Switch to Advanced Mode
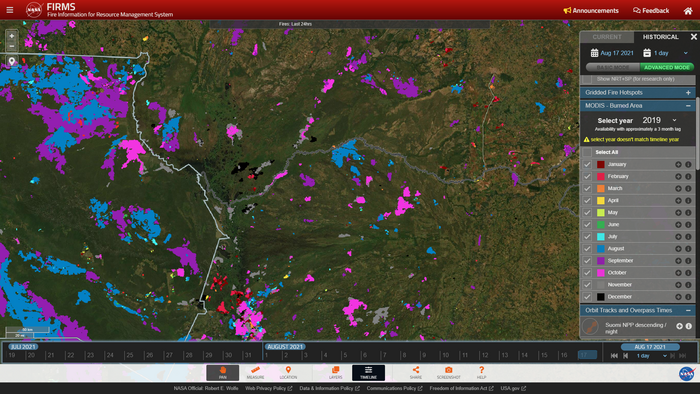 click(667, 67)
